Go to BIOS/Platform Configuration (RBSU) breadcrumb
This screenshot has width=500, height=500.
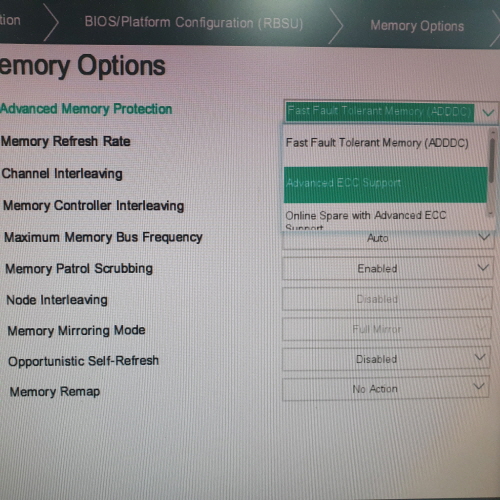coord(194,23)
